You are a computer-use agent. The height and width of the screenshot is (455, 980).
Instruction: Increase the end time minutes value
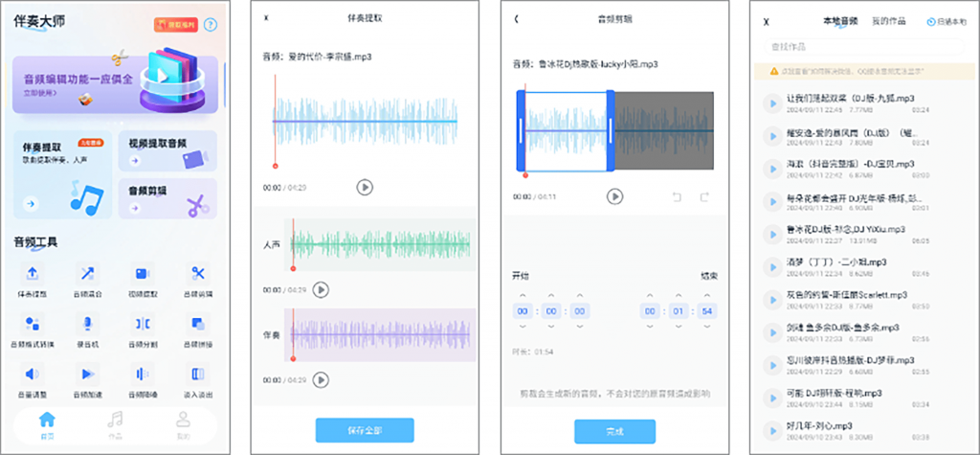tap(679, 295)
